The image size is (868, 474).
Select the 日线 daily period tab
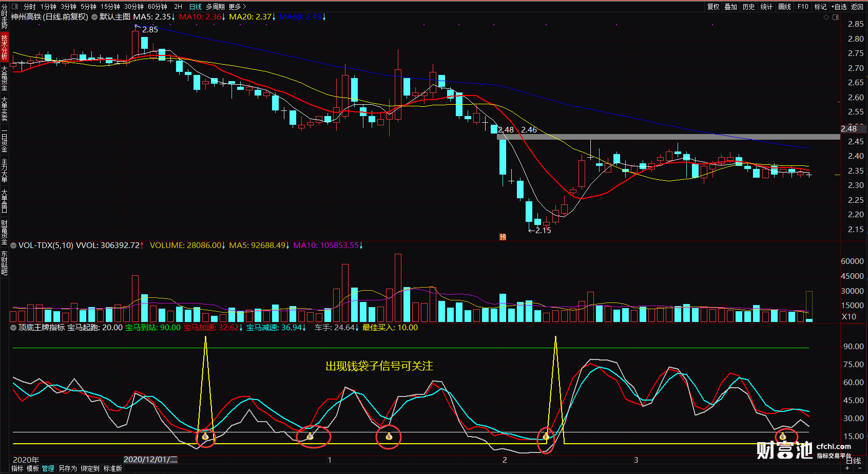(195, 7)
